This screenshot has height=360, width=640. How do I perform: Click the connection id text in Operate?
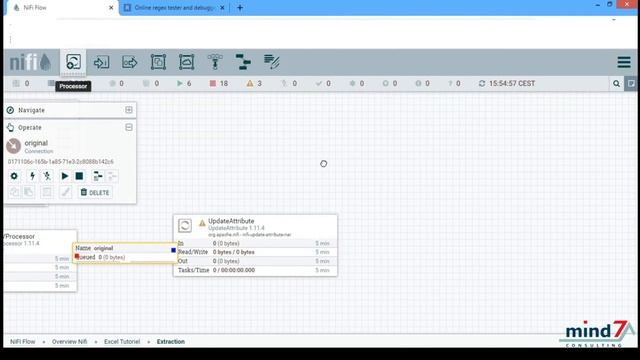61,162
